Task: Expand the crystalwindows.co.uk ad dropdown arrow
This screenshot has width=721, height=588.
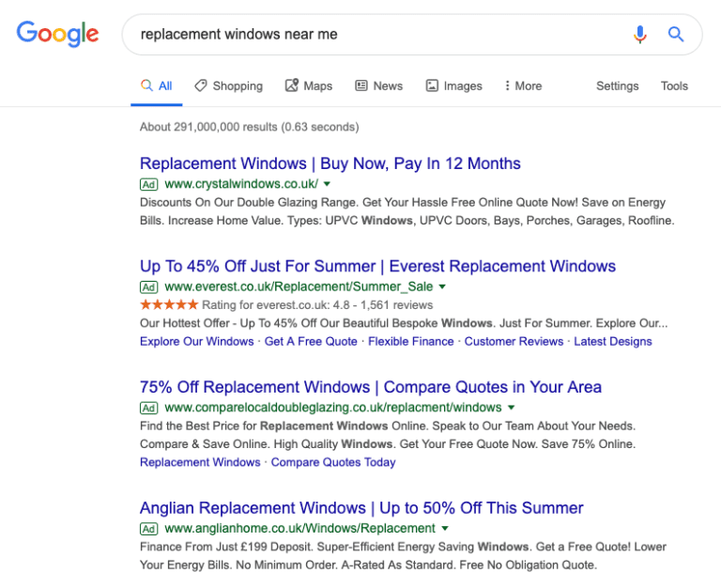Action: (x=327, y=184)
